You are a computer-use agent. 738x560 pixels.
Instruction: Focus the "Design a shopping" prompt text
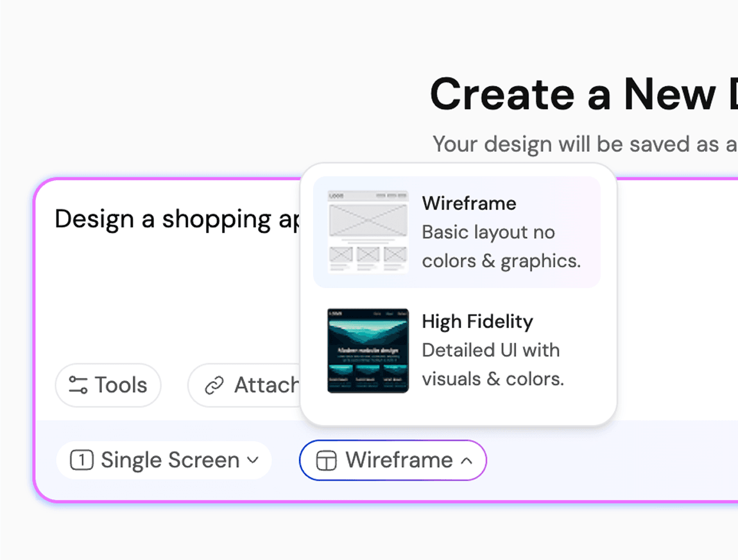(x=173, y=219)
